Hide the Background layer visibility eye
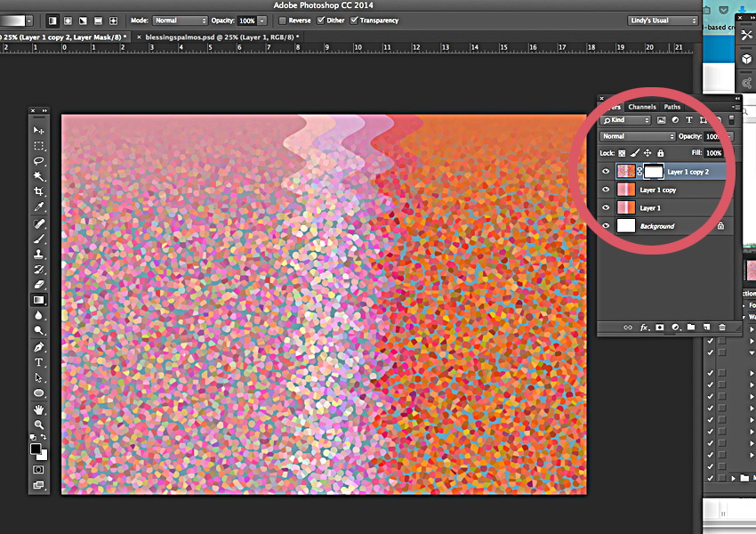Screen dimensions: 756x534 pyautogui.click(x=607, y=225)
